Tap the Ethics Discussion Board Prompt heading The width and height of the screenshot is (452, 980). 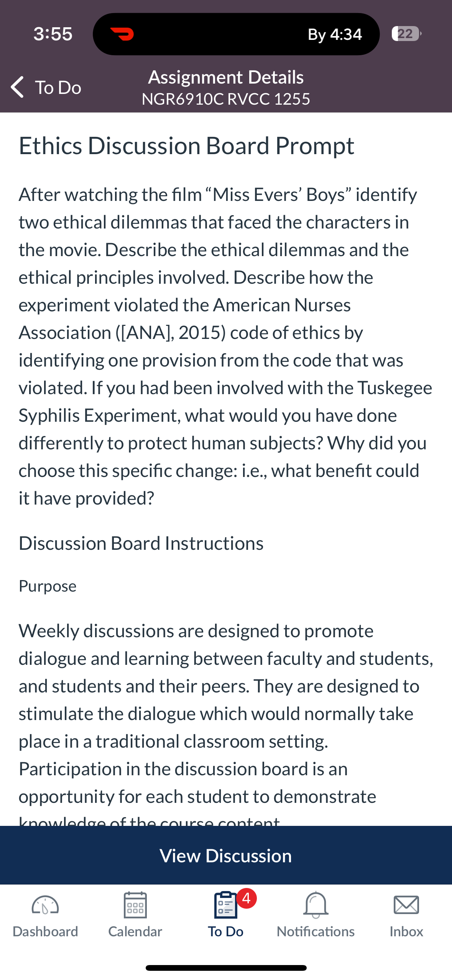[186, 146]
